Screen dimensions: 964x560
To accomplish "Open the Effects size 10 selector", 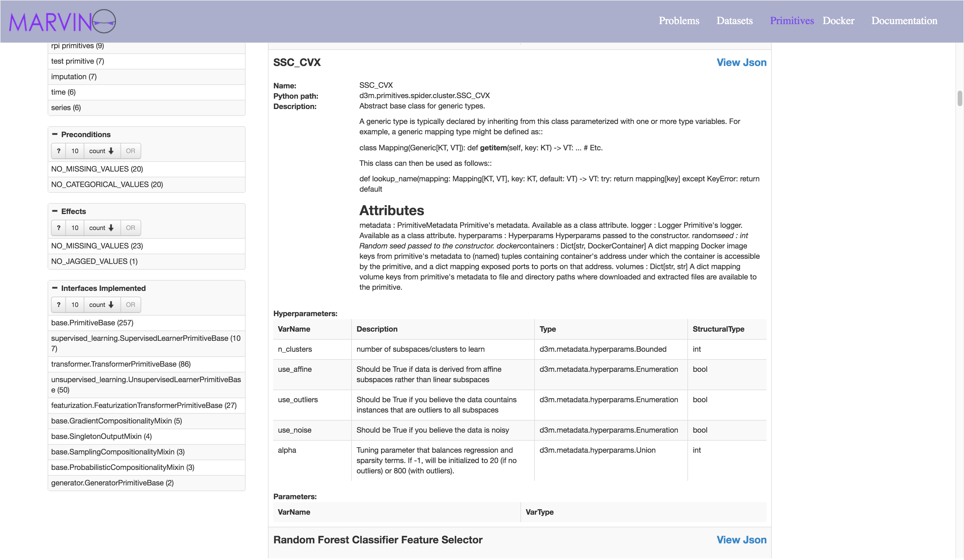I will click(75, 228).
